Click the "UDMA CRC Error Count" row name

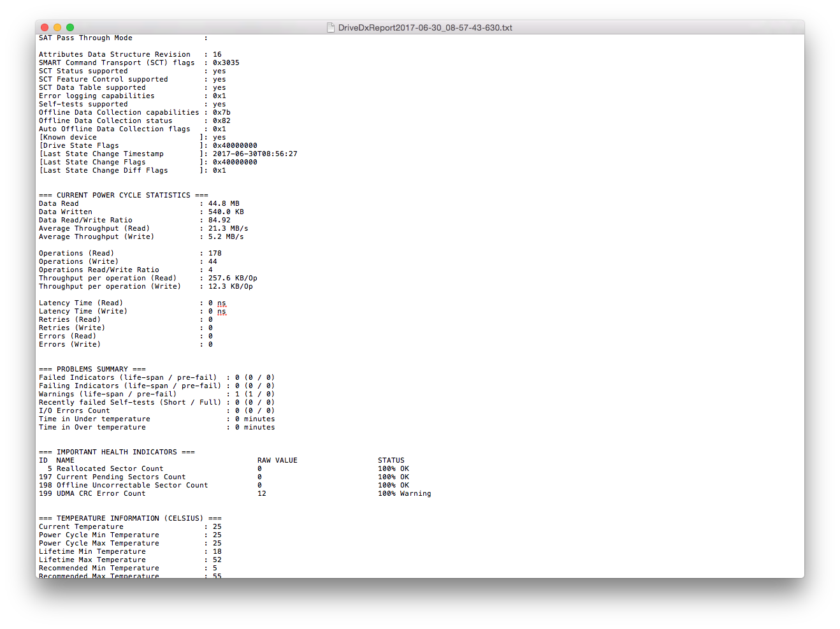click(x=101, y=494)
